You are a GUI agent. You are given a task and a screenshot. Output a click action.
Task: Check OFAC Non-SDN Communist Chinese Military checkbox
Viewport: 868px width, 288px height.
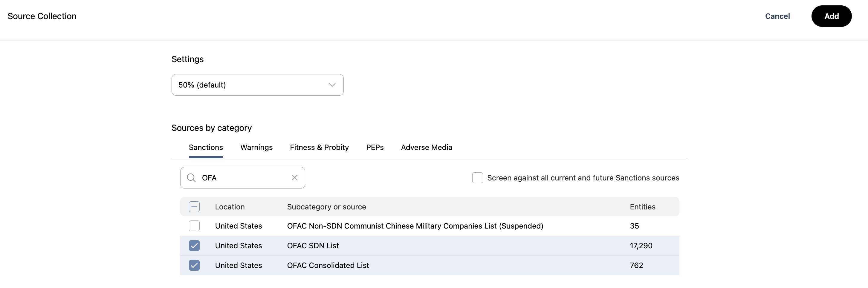[194, 226]
